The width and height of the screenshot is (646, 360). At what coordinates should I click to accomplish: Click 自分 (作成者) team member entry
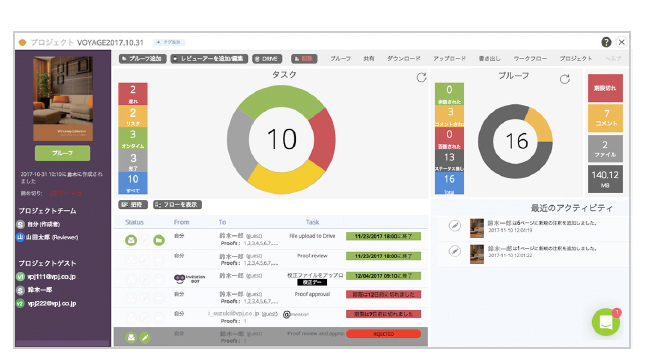tap(38, 224)
